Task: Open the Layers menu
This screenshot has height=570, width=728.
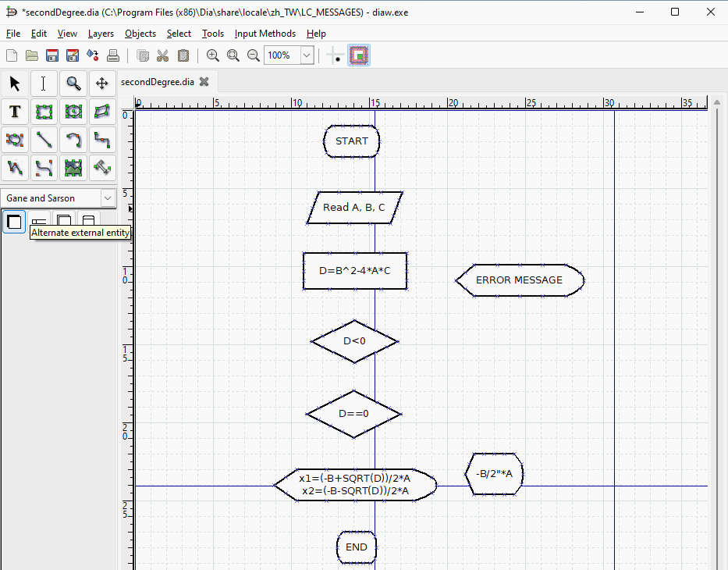Action: pos(101,34)
